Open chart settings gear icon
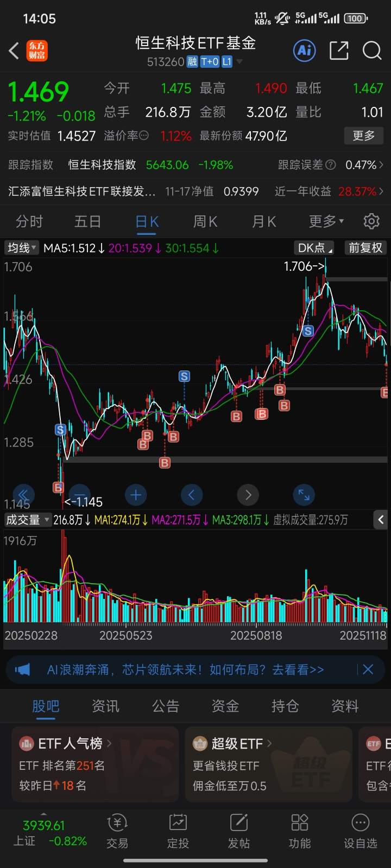Screen dimensions: 391x868 [x=371, y=221]
